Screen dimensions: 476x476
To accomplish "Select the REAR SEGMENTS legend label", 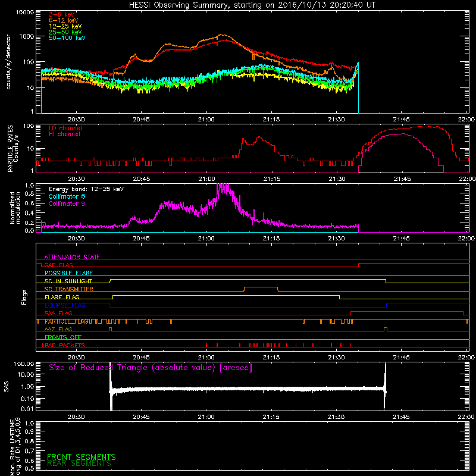I will pos(79,464).
